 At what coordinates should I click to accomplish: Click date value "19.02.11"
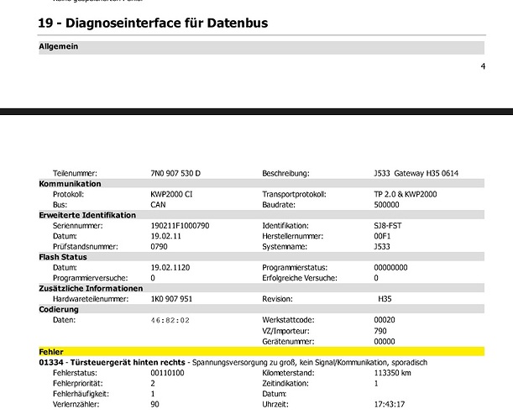[x=165, y=236]
